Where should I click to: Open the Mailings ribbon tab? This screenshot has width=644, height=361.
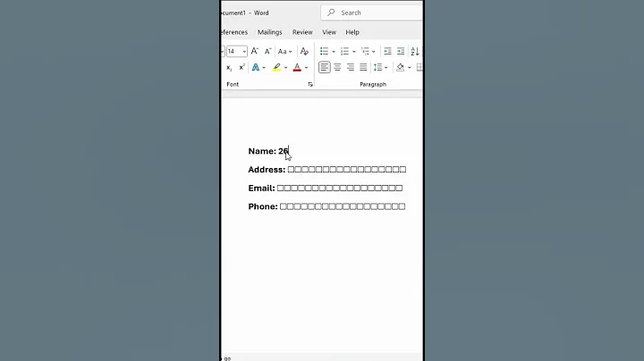pyautogui.click(x=270, y=32)
